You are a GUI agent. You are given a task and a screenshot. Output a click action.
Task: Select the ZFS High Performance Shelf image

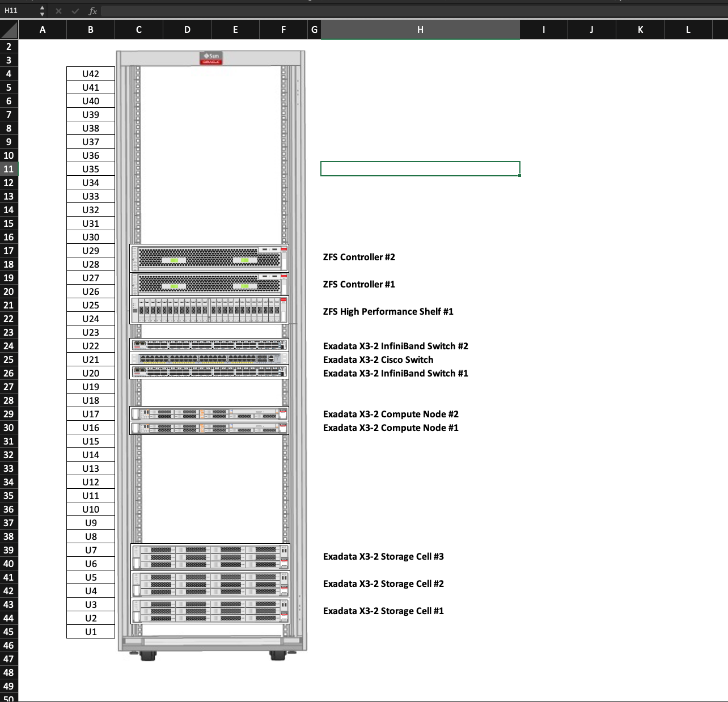click(209, 310)
